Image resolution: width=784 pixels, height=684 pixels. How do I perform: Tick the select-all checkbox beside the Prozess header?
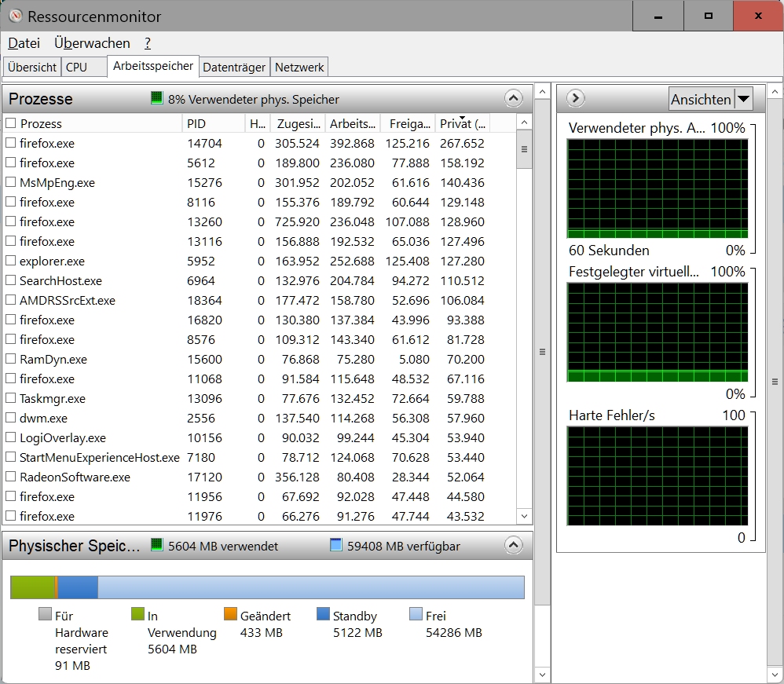click(x=11, y=123)
